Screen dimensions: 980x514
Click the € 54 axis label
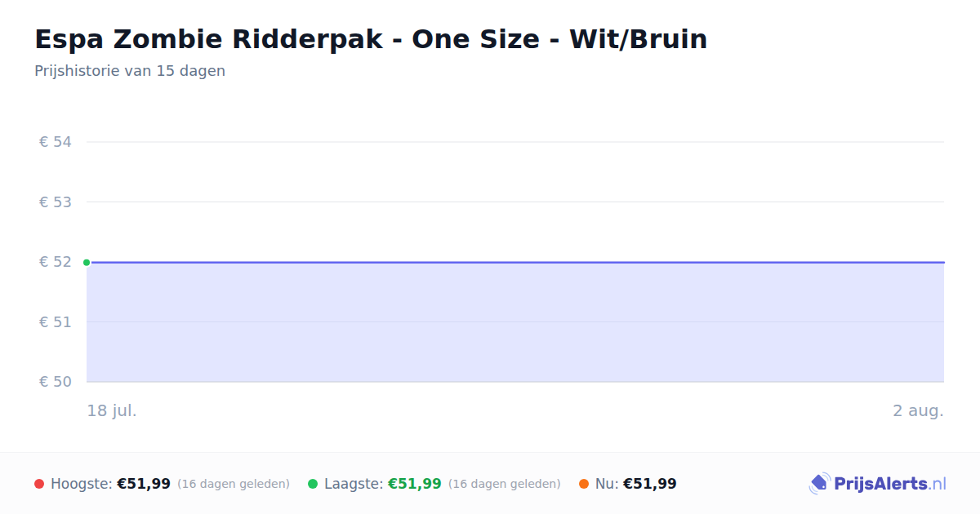tap(56, 142)
